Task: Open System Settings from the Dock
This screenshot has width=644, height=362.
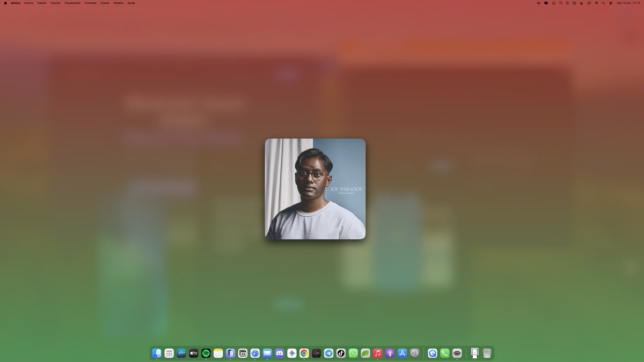Action: tap(415, 353)
